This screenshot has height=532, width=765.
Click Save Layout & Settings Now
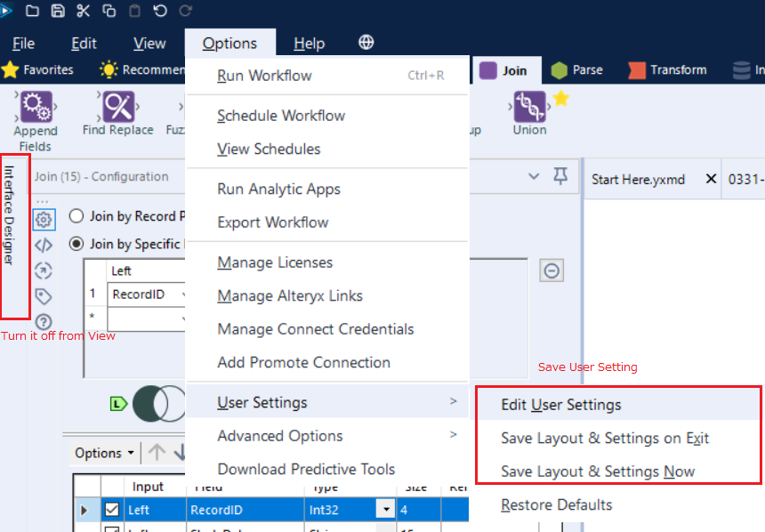(x=618, y=471)
